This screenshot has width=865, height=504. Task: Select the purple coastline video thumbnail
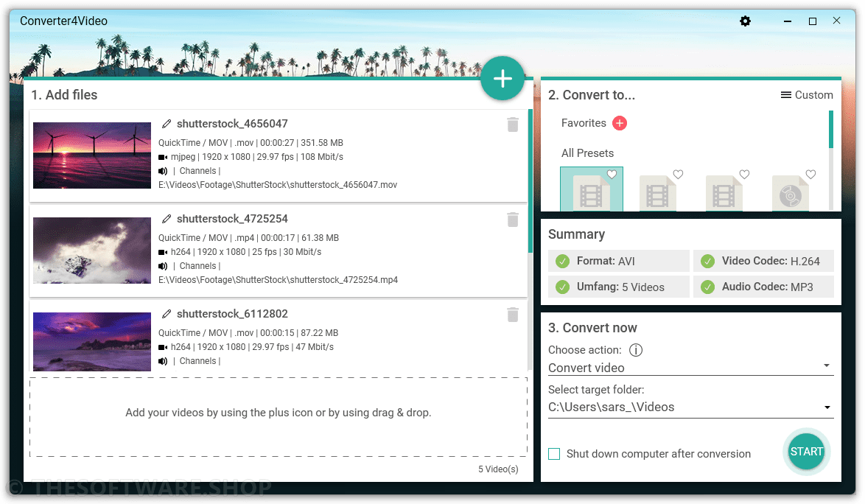pyautogui.click(x=92, y=342)
